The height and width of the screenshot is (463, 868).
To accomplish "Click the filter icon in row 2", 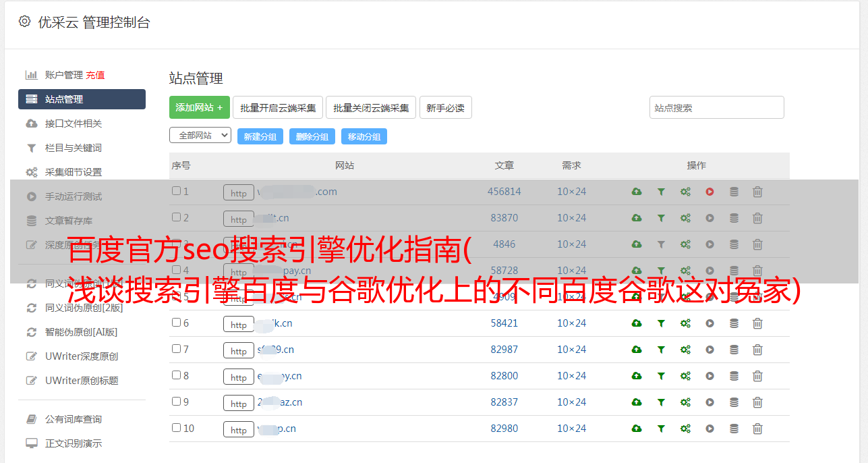I will [661, 218].
